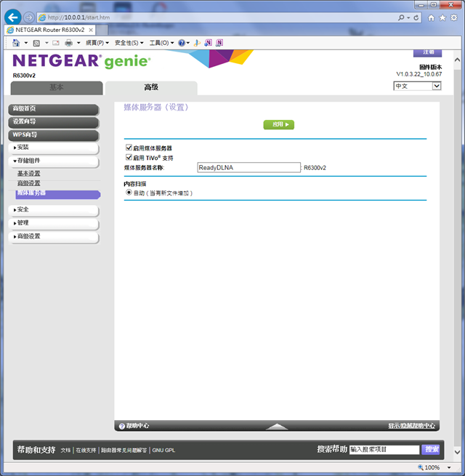
Task: Click the page scrollbar up arrow
Action: coord(457,60)
